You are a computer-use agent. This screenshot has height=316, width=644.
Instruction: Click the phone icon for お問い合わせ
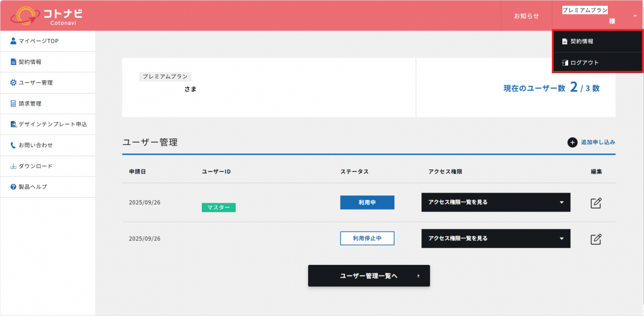pos(13,145)
